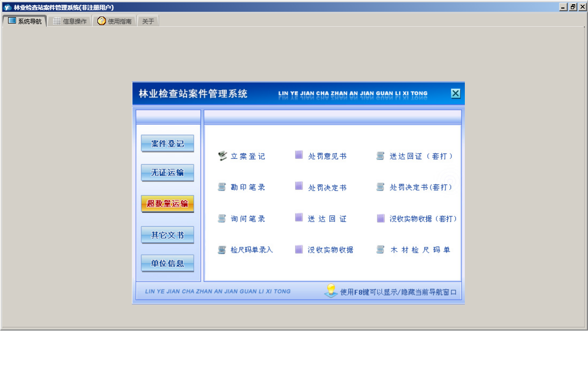Select the highlighted 超数量运输 button
This screenshot has height=382, width=588.
pos(167,203)
